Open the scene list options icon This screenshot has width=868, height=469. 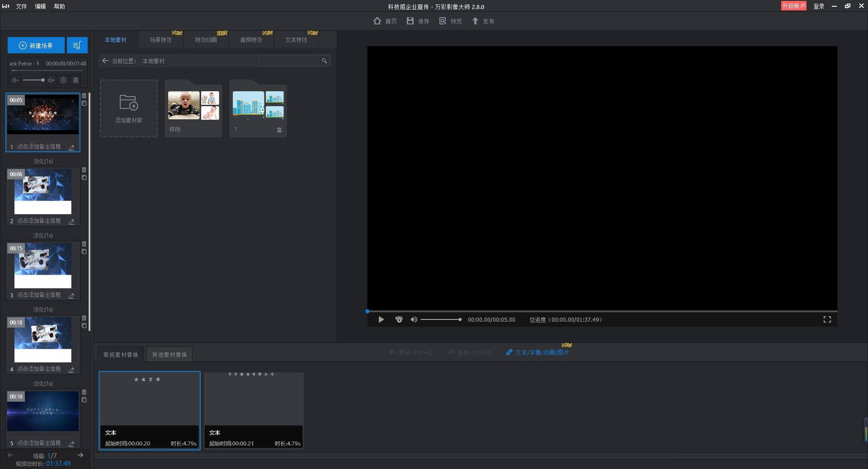77,45
